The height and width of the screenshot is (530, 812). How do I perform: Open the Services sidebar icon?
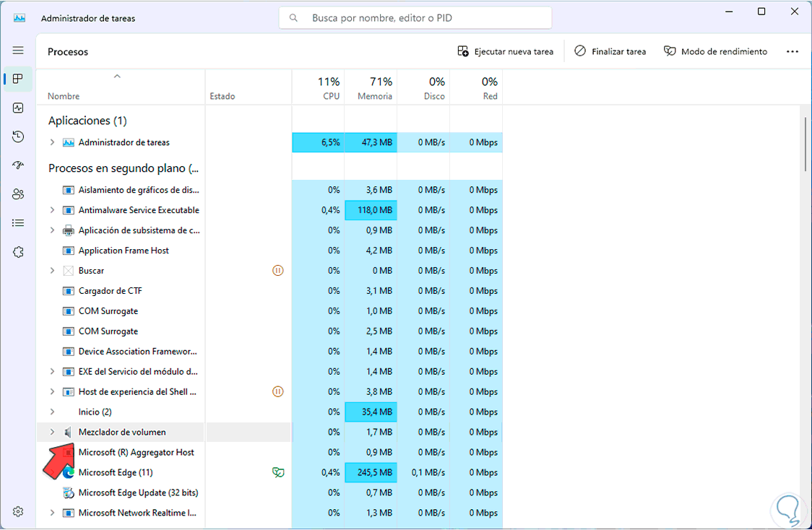[x=18, y=252]
